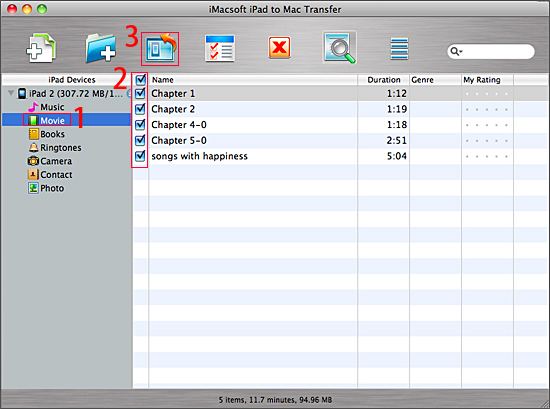Image resolution: width=550 pixels, height=409 pixels.
Task: Toggle the select-all checkbox in header
Action: 140,80
